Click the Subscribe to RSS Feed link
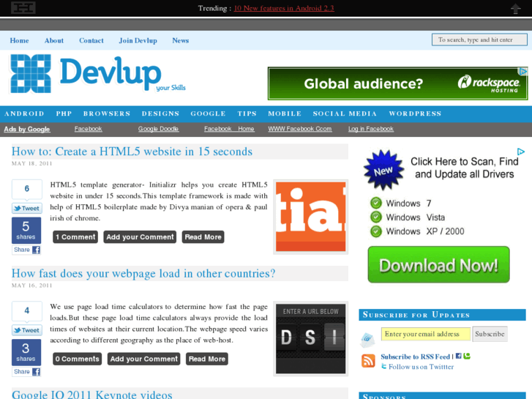 [x=416, y=357]
